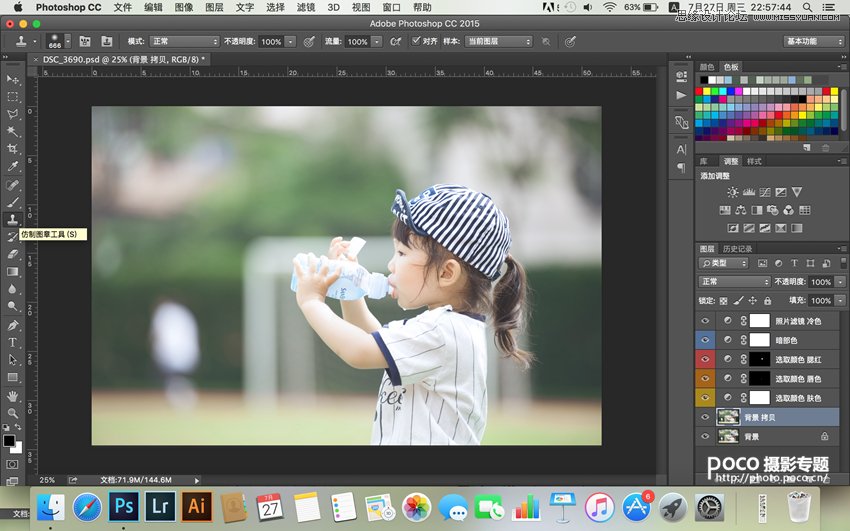The width and height of the screenshot is (850, 531).
Task: Add a Photo Filter adjustment
Action: click(772, 210)
